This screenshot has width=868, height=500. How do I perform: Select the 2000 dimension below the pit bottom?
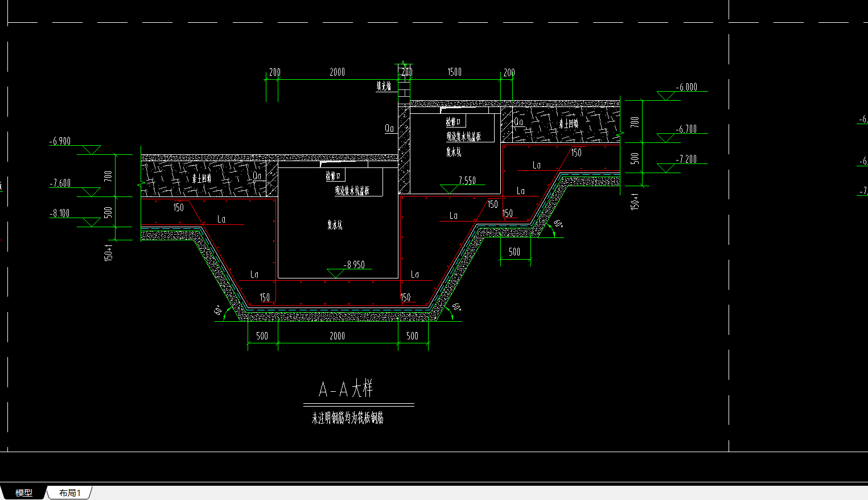point(337,336)
